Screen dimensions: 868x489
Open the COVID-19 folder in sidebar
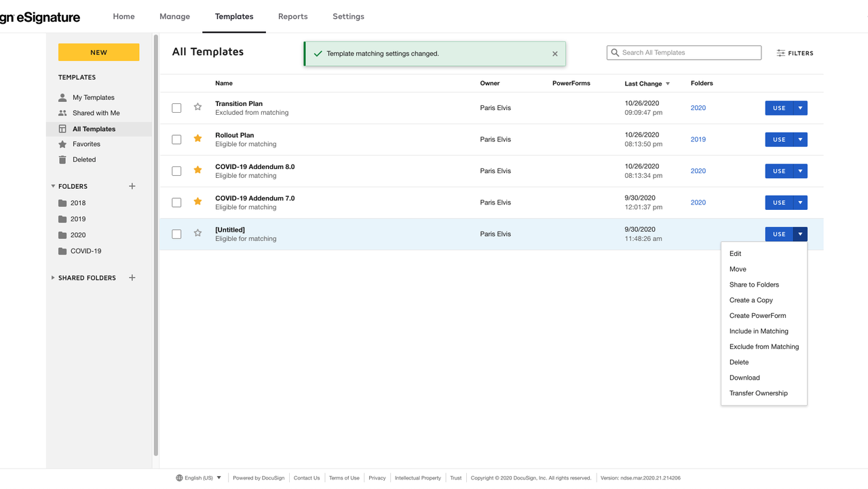[86, 251]
